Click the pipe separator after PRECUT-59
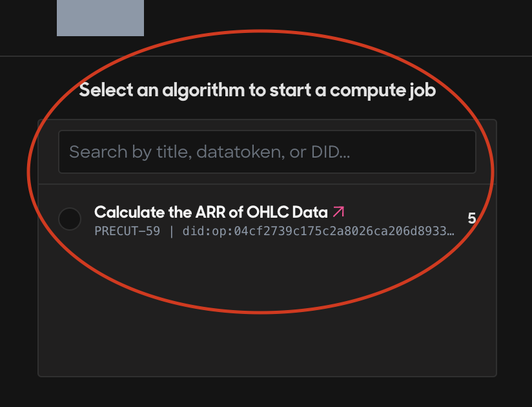Screen dimensions: 532x407 pos(171,231)
